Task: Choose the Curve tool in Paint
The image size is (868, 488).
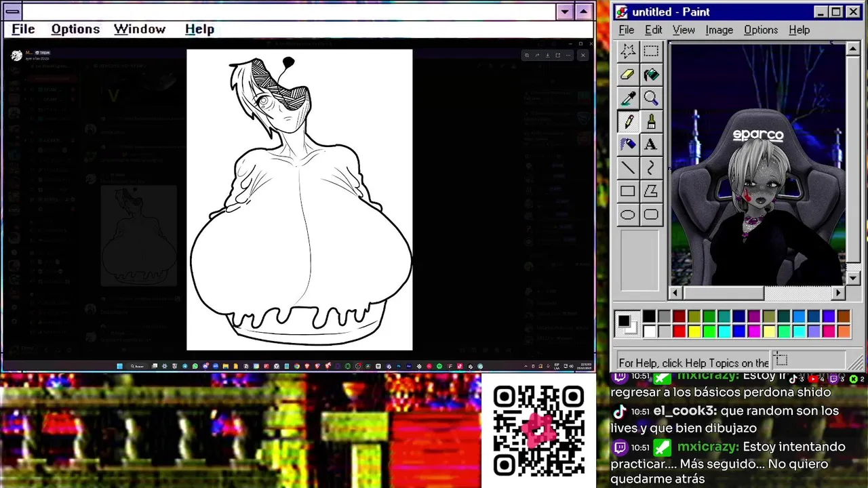Action: 651,168
